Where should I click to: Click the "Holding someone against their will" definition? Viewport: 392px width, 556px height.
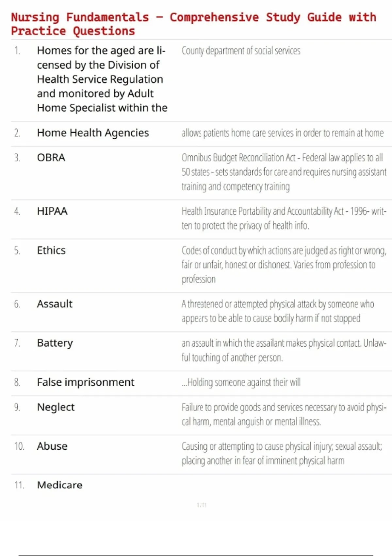241,382
